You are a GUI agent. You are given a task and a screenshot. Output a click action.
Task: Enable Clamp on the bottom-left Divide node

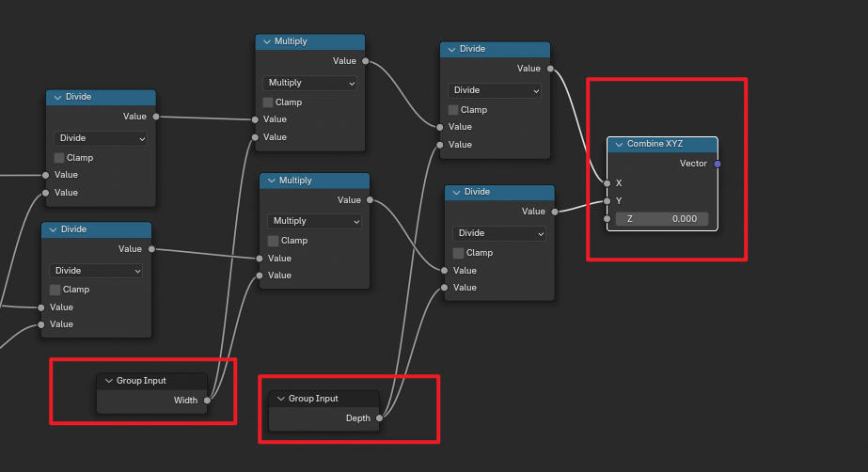click(x=55, y=290)
